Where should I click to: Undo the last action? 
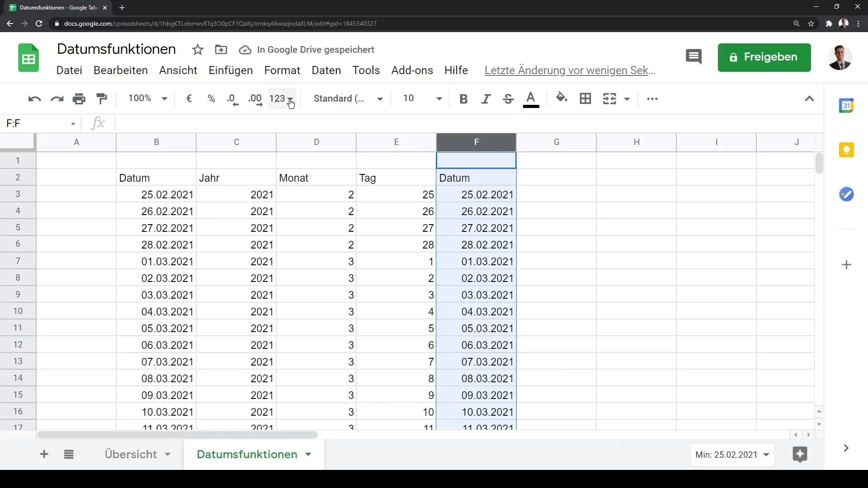(34, 99)
